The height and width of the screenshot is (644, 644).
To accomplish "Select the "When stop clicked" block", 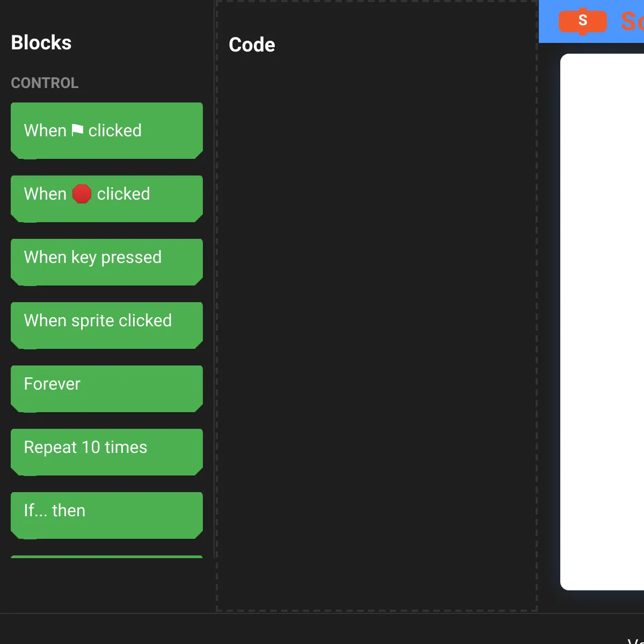I will (106, 197).
